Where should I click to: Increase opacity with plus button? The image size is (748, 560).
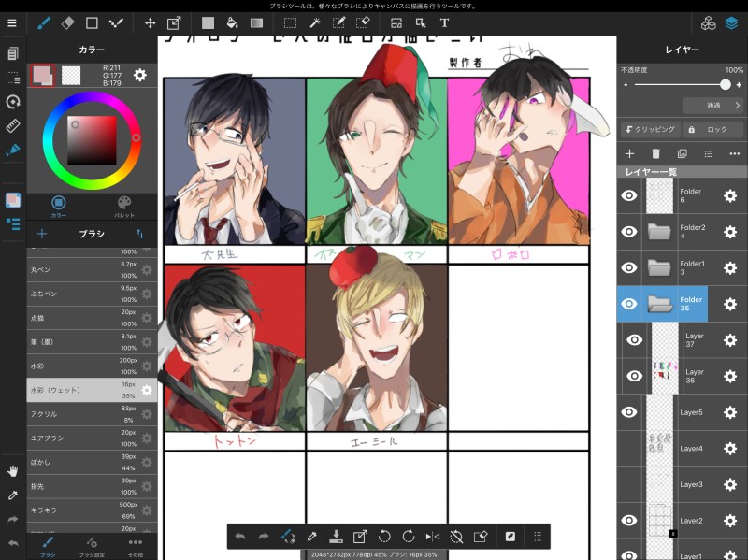(x=739, y=85)
